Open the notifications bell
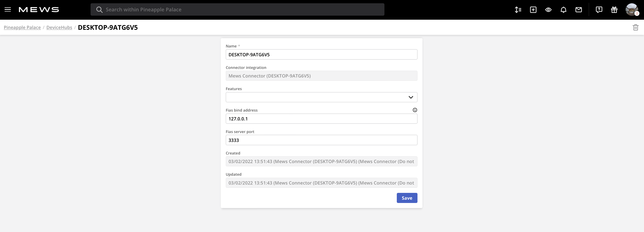 pos(564,9)
